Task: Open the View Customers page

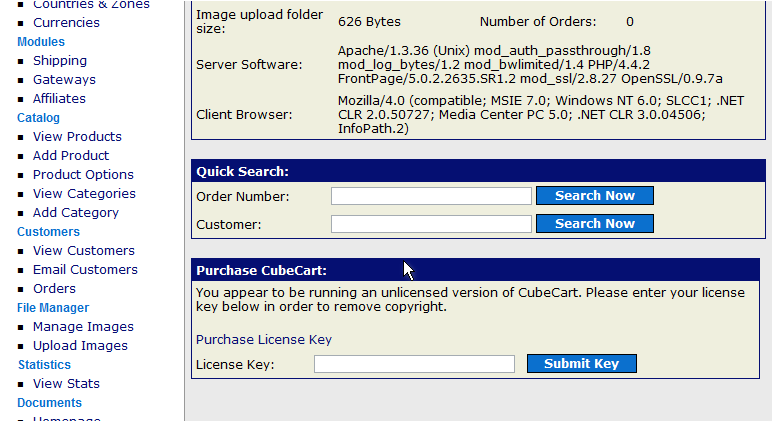Action: pos(83,251)
